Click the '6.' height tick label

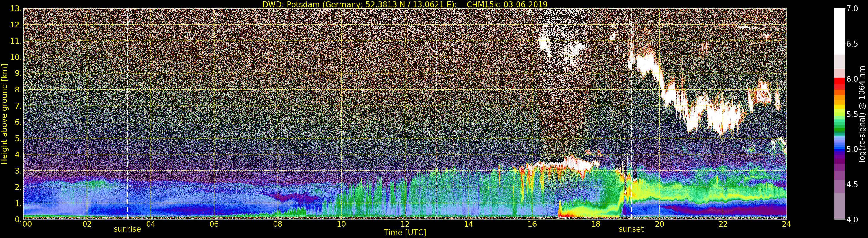(x=18, y=122)
